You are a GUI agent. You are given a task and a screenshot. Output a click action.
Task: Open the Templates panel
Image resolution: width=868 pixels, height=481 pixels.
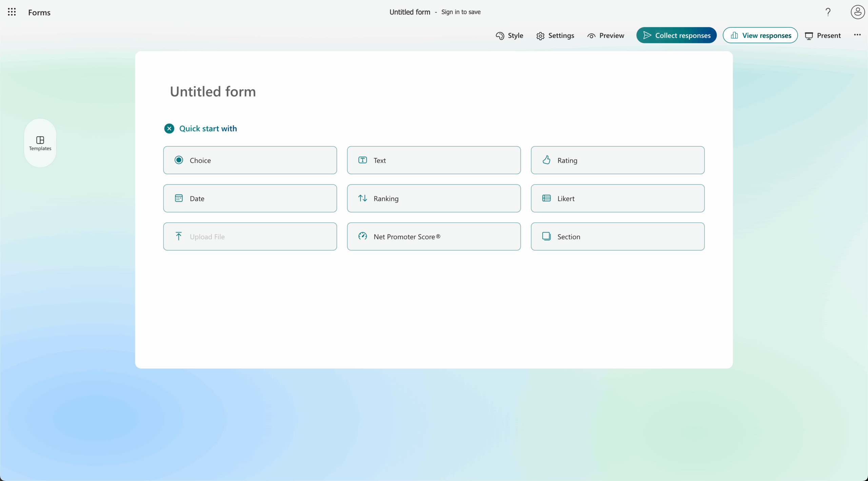(39, 143)
